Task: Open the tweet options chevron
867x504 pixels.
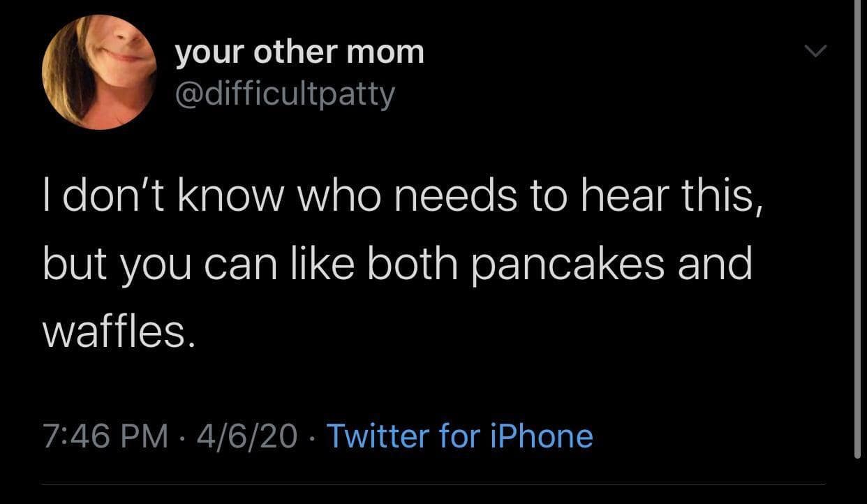Action: pyautogui.click(x=814, y=51)
